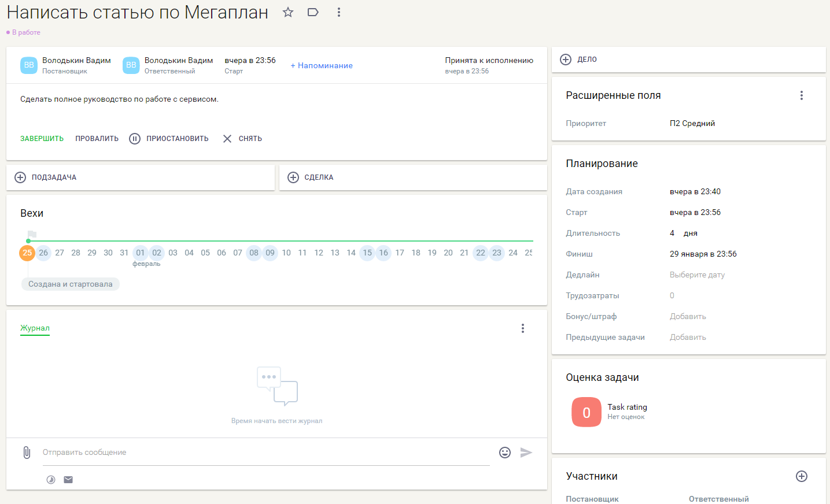Screen dimensions: 830x504
Task: Focus the Отправить сообщение input field
Action: pos(266,453)
